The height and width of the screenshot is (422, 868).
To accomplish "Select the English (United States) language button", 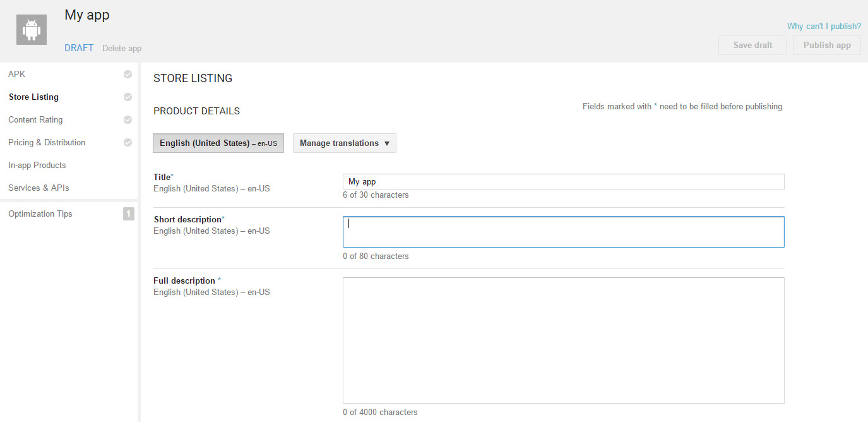I will tap(218, 143).
